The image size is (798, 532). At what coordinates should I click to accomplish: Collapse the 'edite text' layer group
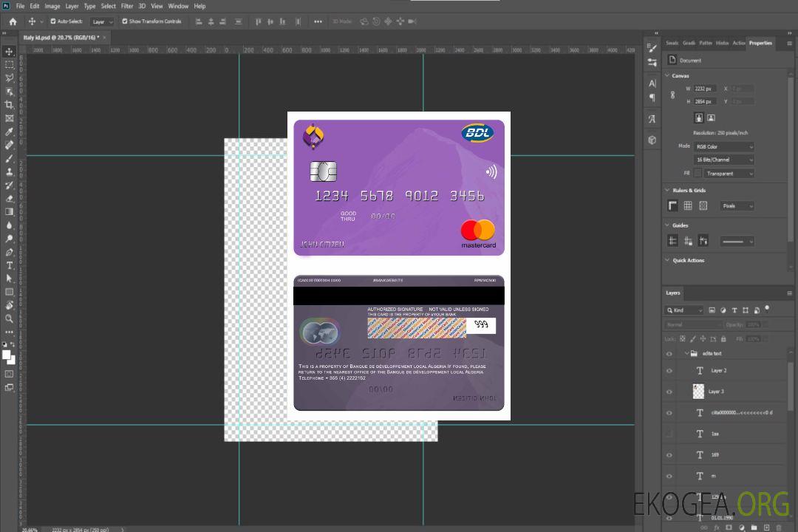pos(686,353)
